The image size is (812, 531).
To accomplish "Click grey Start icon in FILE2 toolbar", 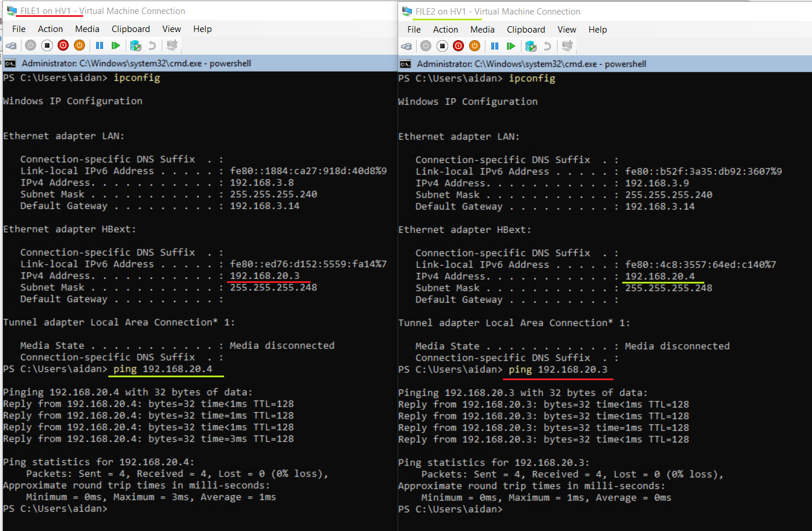I will pyautogui.click(x=426, y=46).
